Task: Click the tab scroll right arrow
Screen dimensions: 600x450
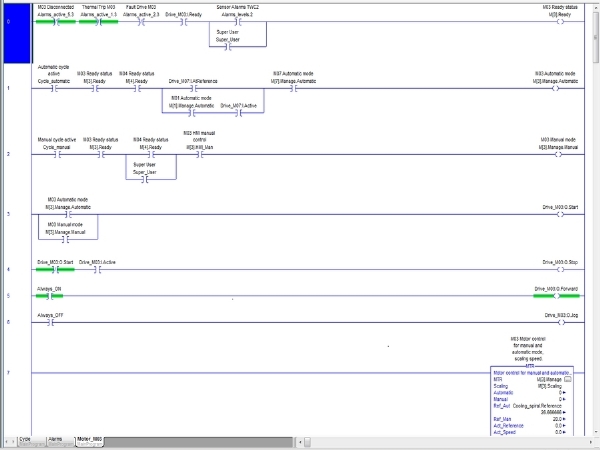Action: tap(14, 442)
